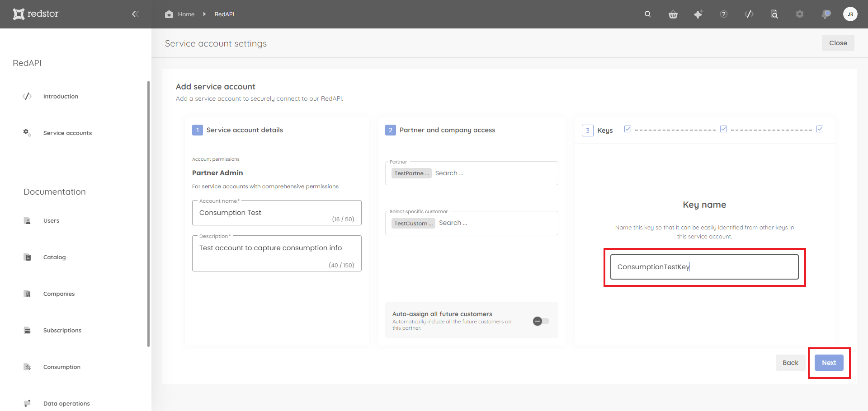Open the settings gear icon

pyautogui.click(x=800, y=14)
